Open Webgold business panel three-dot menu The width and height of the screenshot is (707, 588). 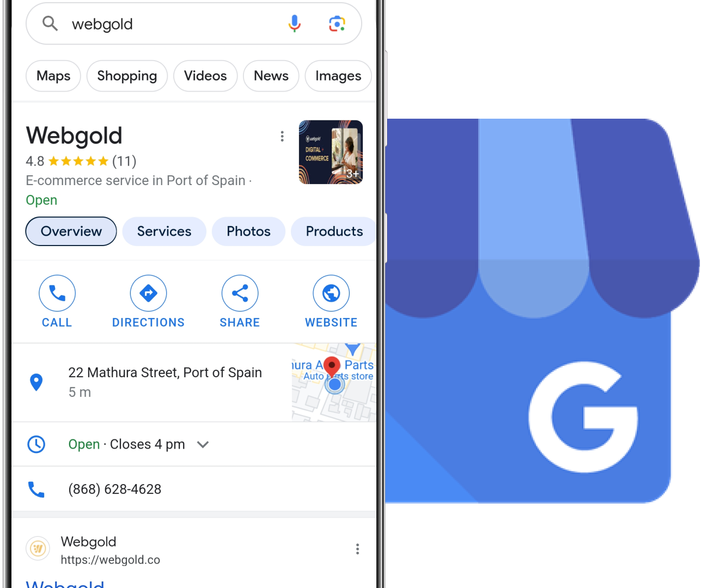(x=282, y=136)
